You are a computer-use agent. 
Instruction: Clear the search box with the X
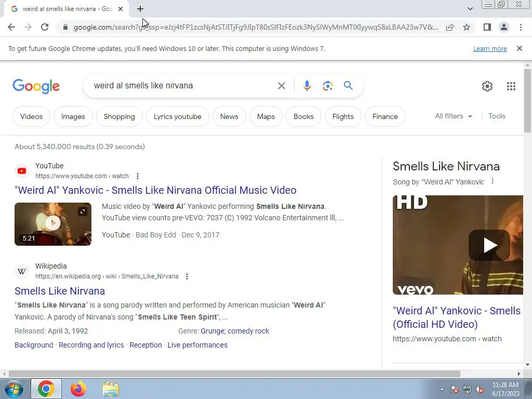(x=281, y=86)
